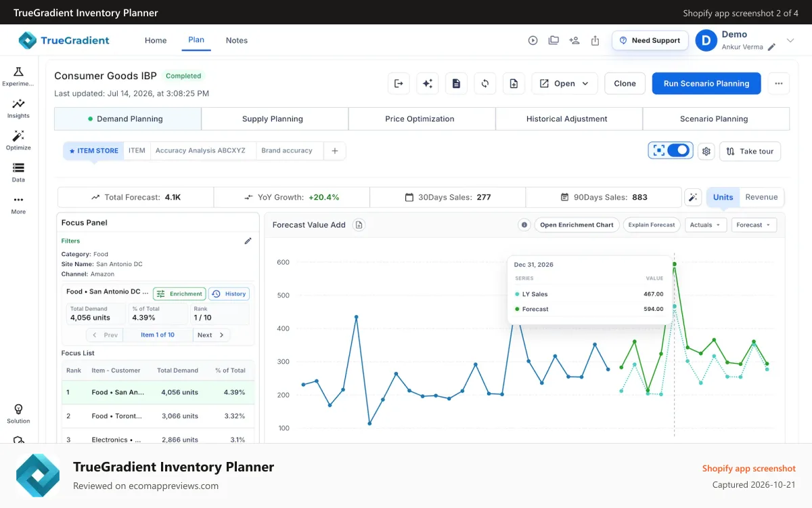Click the 90Days Sales 883 metric card
This screenshot has width=812, height=508.
[x=604, y=197]
